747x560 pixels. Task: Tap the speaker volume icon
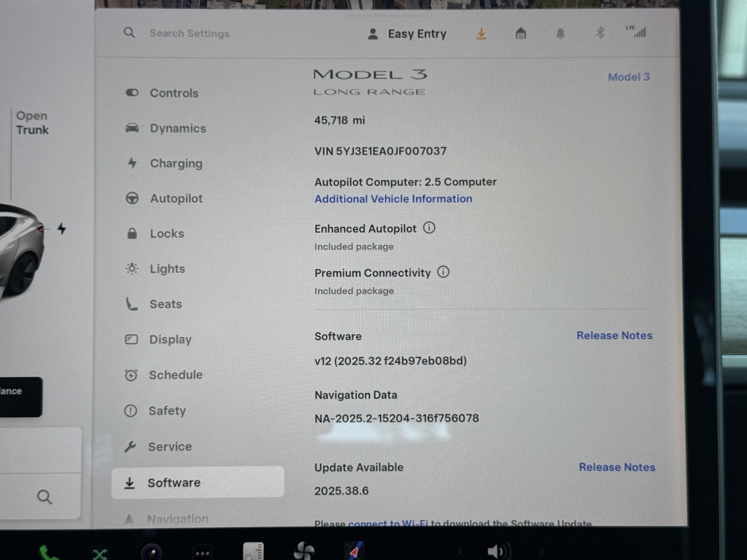click(x=497, y=551)
